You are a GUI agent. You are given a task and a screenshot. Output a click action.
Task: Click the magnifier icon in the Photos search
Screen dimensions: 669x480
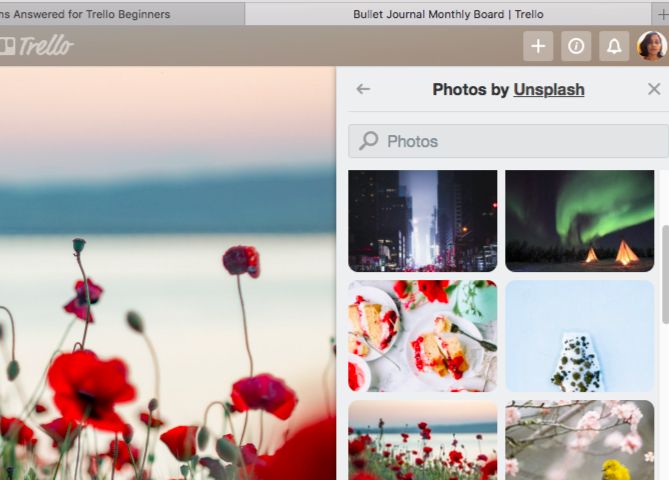coord(369,141)
